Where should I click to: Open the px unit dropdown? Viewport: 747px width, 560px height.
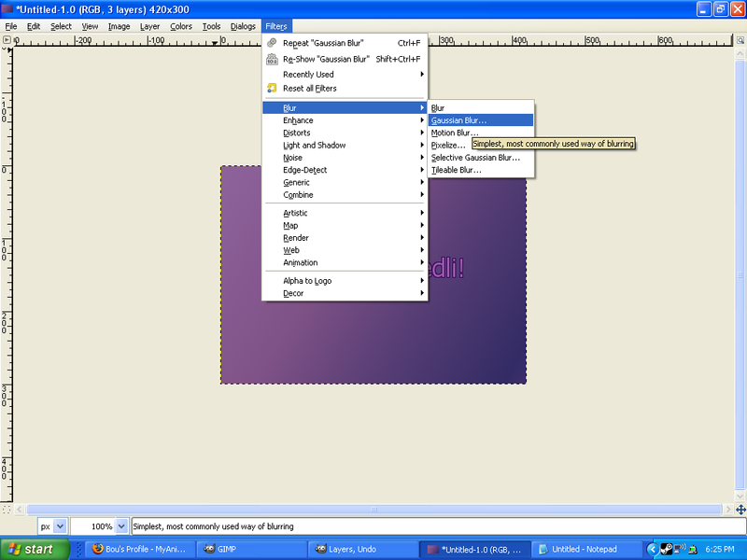tap(60, 526)
